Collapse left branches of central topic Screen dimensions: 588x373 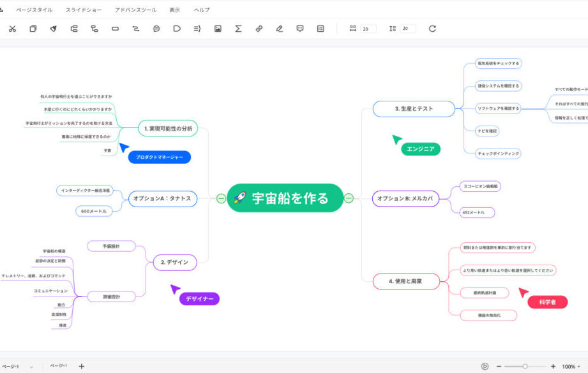pos(222,198)
